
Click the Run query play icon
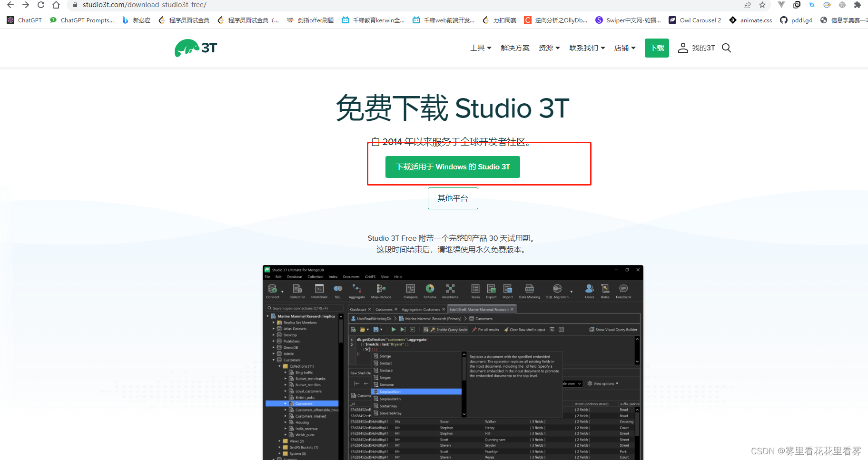click(x=394, y=329)
